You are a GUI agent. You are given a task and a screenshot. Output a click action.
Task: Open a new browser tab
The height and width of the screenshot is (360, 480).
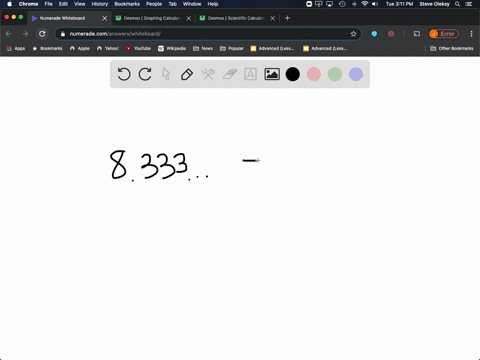click(287, 18)
